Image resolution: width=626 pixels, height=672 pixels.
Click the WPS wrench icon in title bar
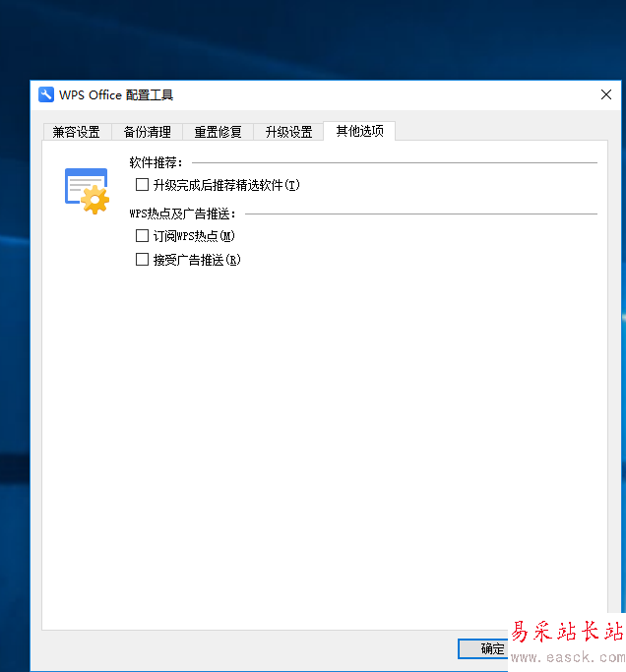tap(46, 94)
